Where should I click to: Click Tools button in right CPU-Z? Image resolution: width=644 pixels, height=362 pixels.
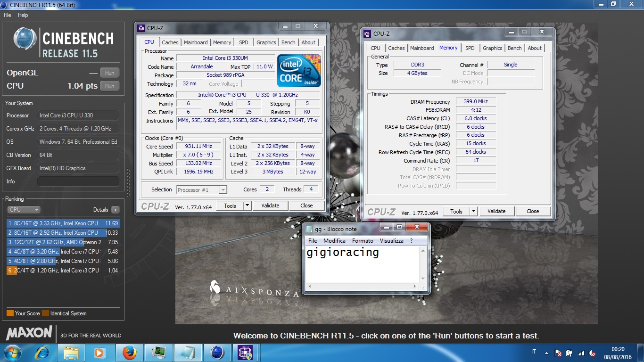click(x=456, y=211)
